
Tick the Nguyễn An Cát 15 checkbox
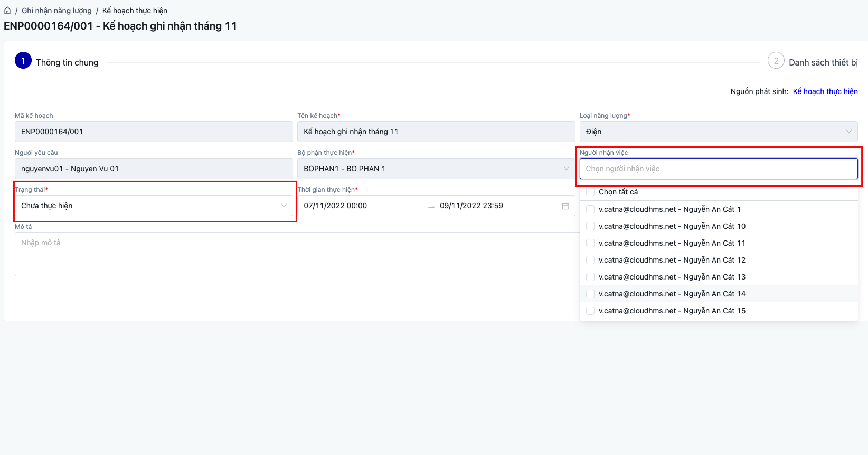click(x=590, y=311)
